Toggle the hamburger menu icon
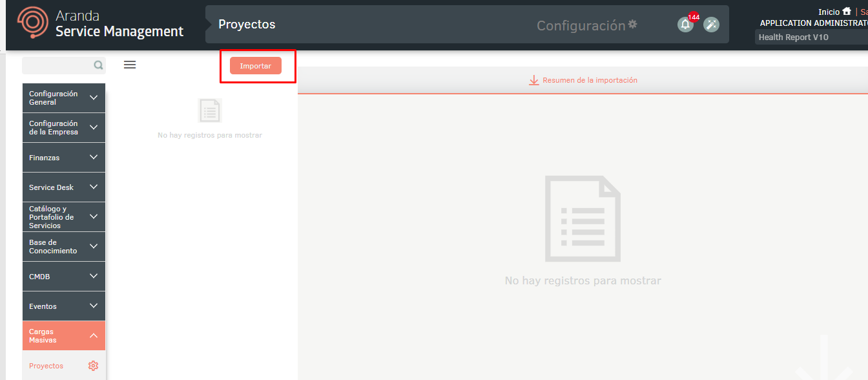Viewport: 868px width, 380px height. tap(130, 65)
